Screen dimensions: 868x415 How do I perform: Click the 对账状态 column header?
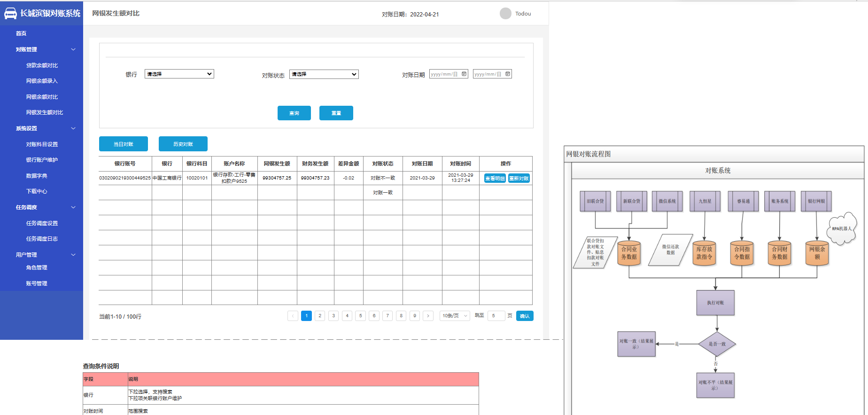[383, 164]
